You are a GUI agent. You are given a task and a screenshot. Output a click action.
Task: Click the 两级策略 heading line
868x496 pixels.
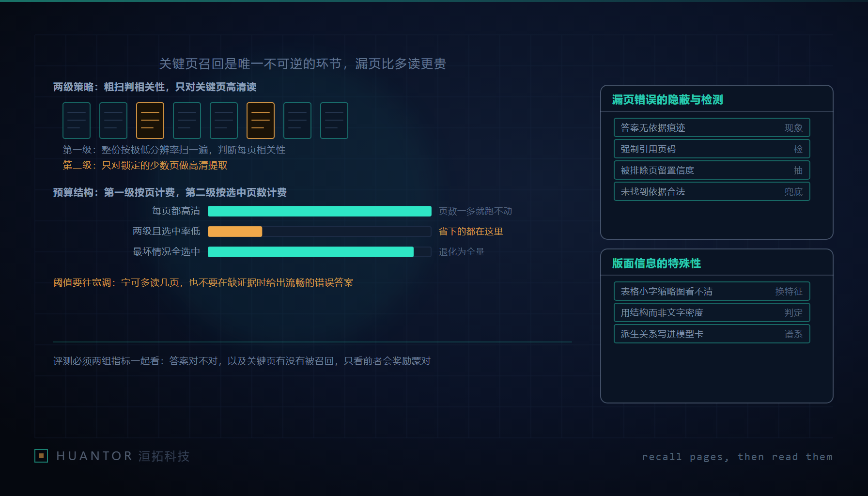(x=155, y=87)
